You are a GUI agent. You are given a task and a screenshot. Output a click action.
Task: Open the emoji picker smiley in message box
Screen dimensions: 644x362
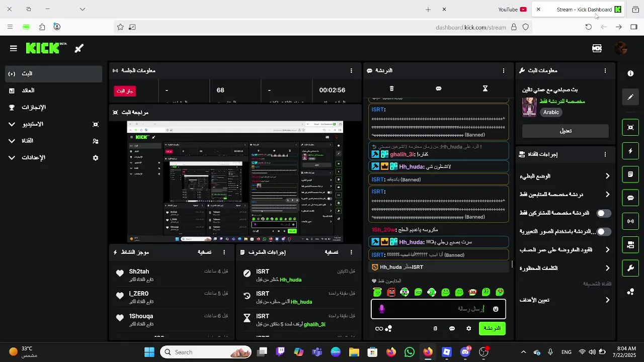pyautogui.click(x=496, y=309)
